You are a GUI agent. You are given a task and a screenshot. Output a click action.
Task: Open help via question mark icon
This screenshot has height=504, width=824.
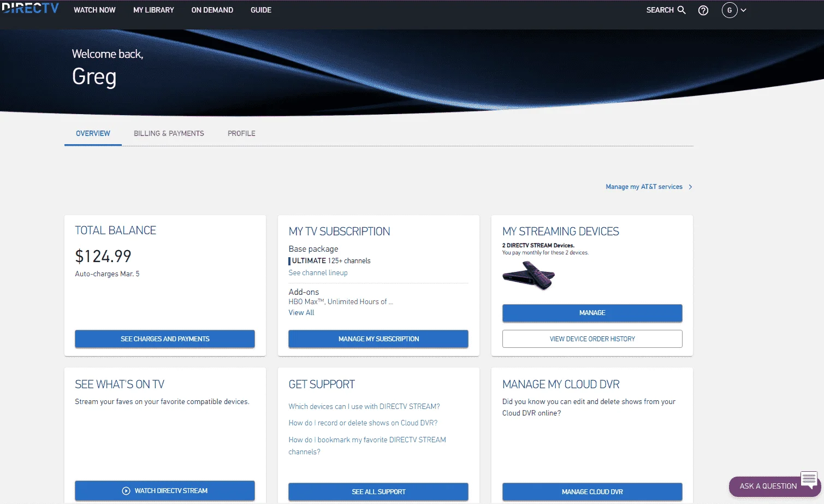tap(703, 10)
